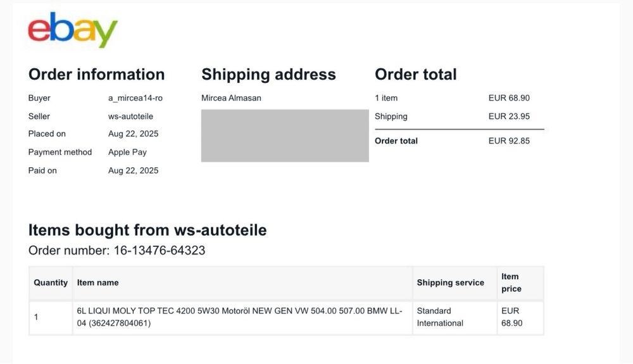Image resolution: width=633 pixels, height=364 pixels.
Task: Click the 1 item price EUR 68.90
Action: (x=509, y=98)
